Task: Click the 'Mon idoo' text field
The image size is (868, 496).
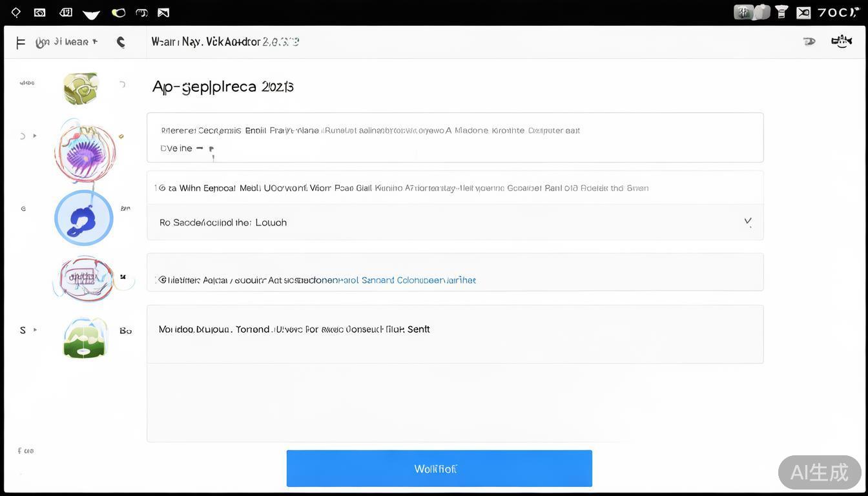Action: click(455, 334)
